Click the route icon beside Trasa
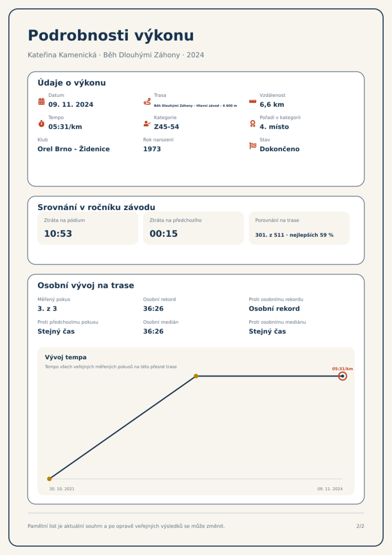Viewport: 392px width, 555px height. (147, 101)
